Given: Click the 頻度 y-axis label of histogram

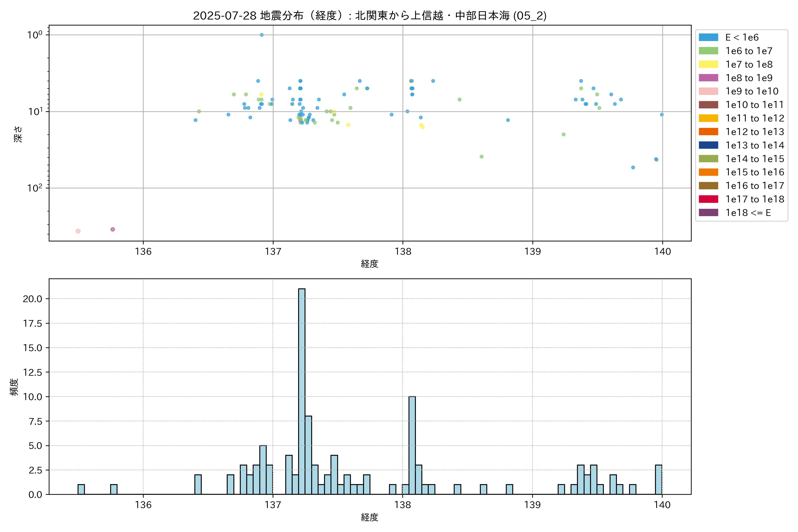Looking at the screenshot, I should point(14,387).
